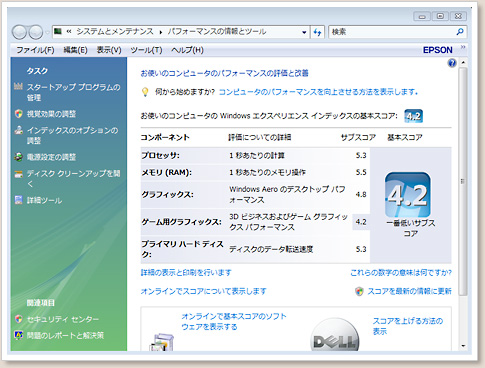This screenshot has height=368, width=485.
Task: Click the 5.5 memory subscore value
Action: 361,172
